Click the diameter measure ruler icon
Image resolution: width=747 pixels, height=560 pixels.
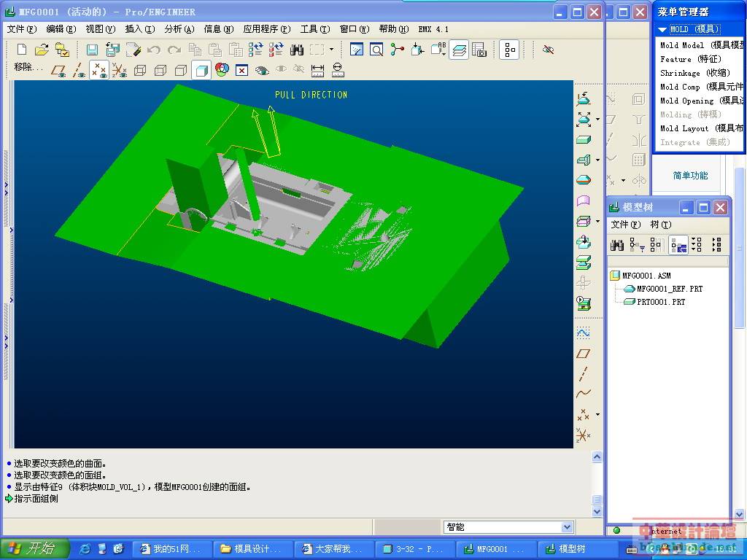click(338, 70)
